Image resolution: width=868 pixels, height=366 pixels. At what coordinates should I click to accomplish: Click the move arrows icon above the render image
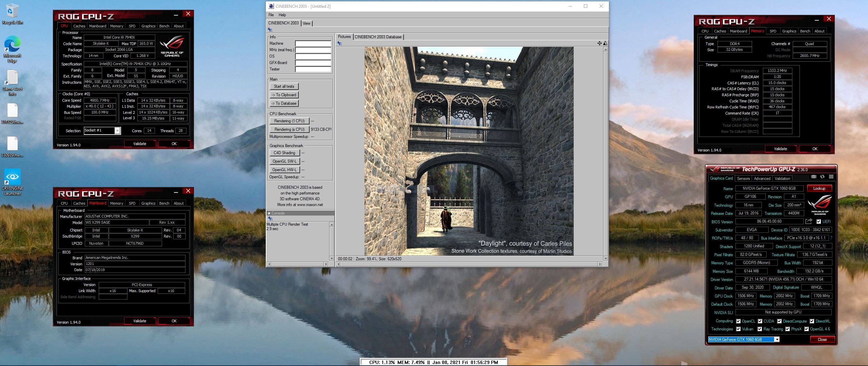[599, 43]
